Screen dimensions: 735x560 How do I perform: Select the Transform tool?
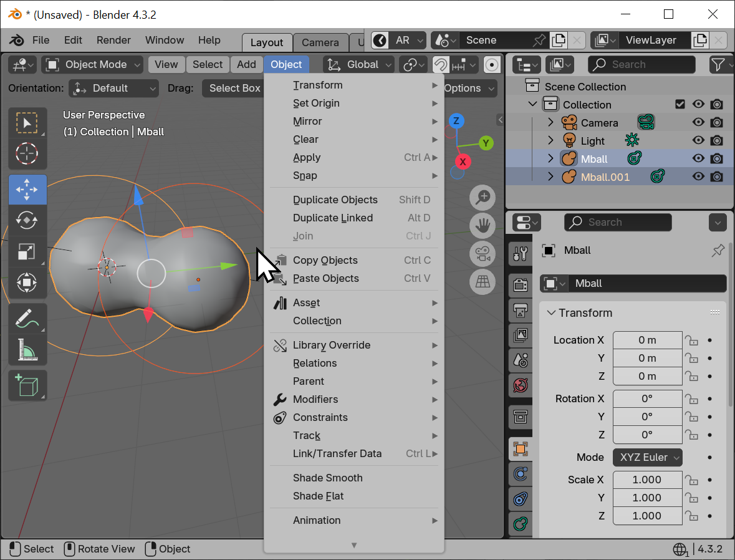point(27,282)
